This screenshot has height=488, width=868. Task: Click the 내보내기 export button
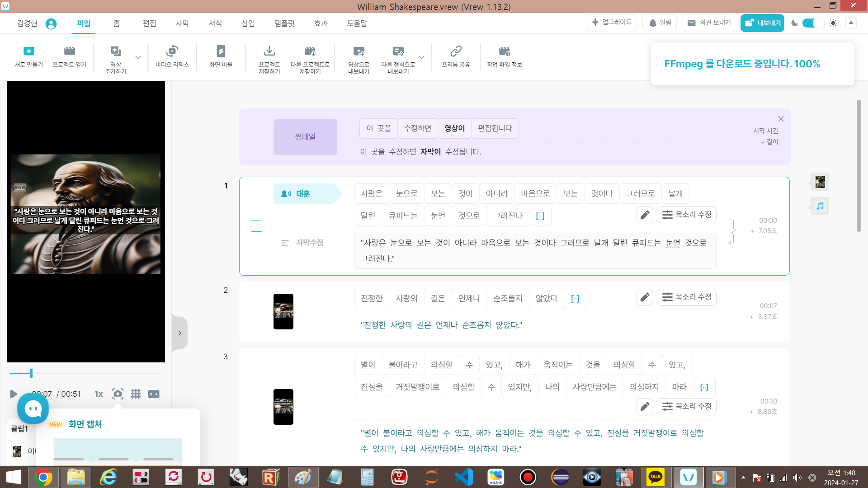(x=762, y=23)
